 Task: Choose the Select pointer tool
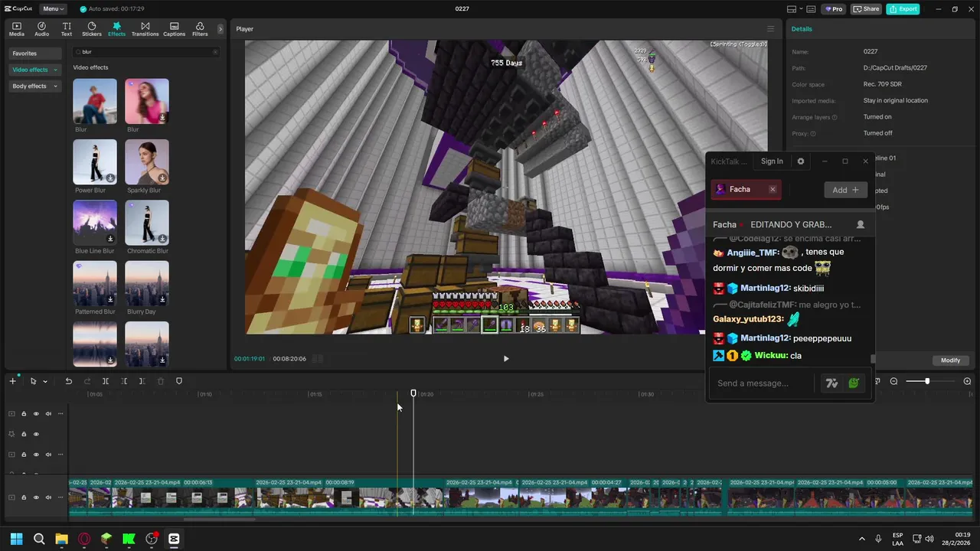point(33,381)
